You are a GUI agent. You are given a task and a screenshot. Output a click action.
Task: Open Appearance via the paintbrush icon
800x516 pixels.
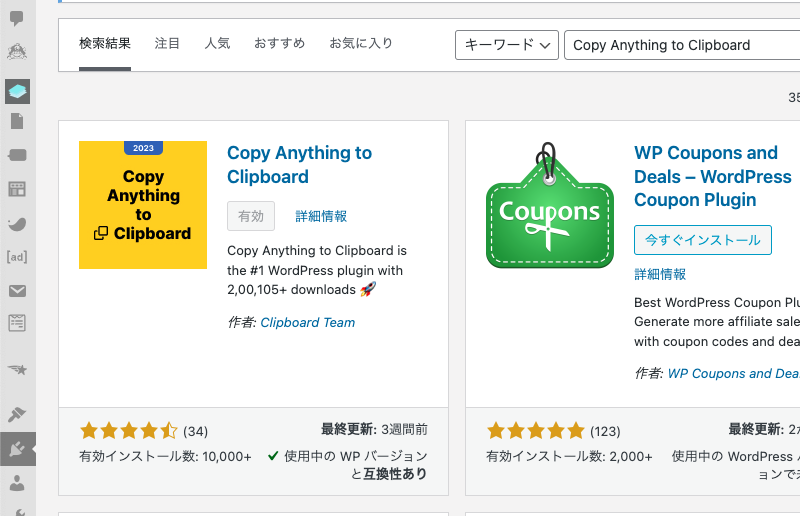click(17, 414)
